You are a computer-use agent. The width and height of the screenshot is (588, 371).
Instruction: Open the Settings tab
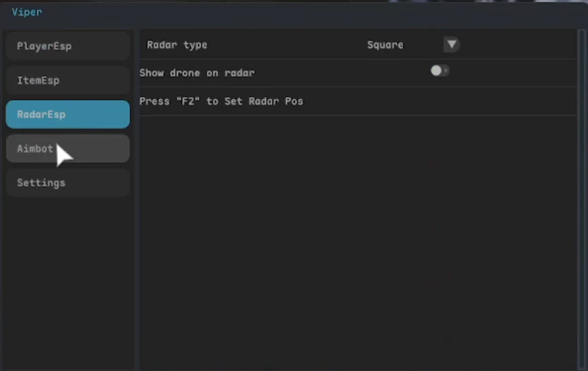[68, 183]
